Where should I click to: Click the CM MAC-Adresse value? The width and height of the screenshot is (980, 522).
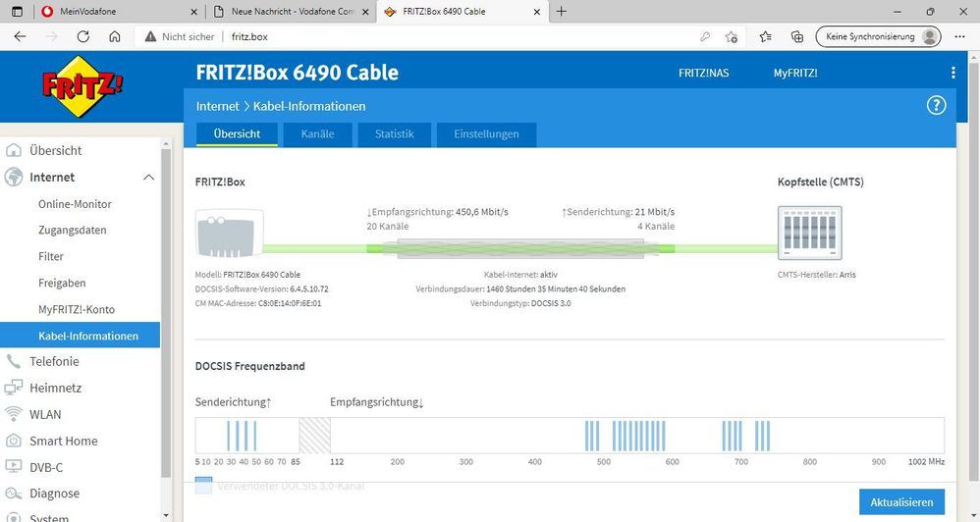[x=290, y=303]
